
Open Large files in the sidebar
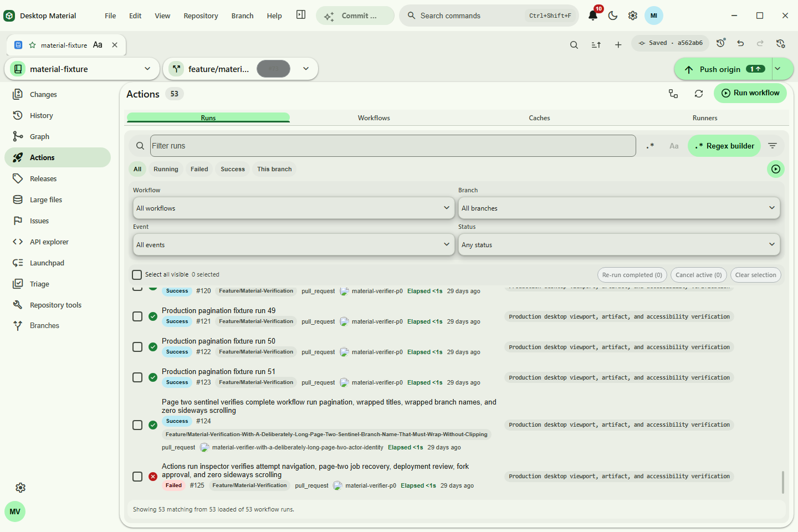coord(58,199)
